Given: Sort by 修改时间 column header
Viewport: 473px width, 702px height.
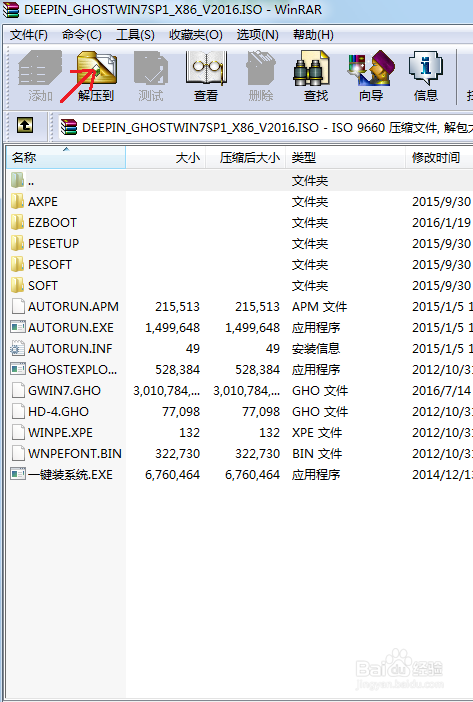Looking at the screenshot, I should [x=439, y=158].
